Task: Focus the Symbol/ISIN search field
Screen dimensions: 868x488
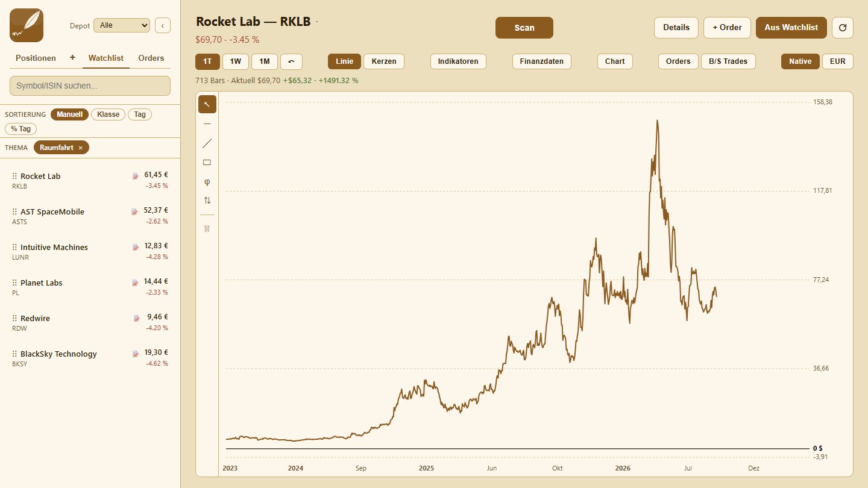Action: click(x=90, y=86)
